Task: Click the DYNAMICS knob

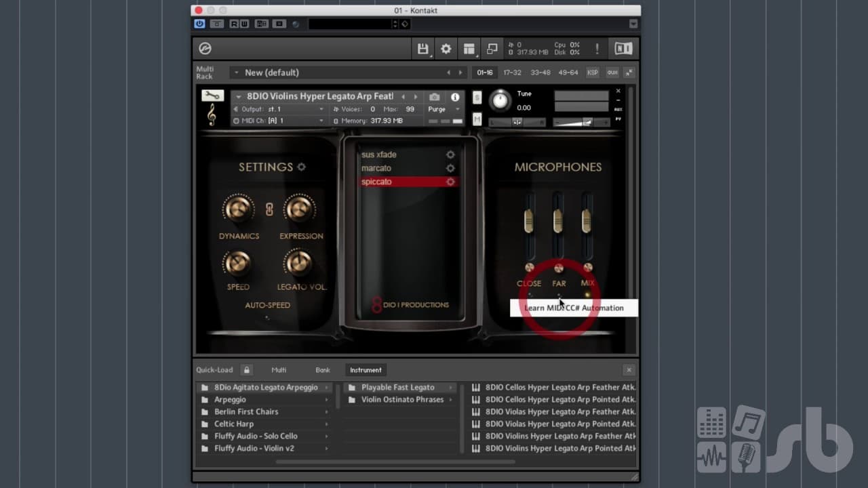Action: coord(239,209)
